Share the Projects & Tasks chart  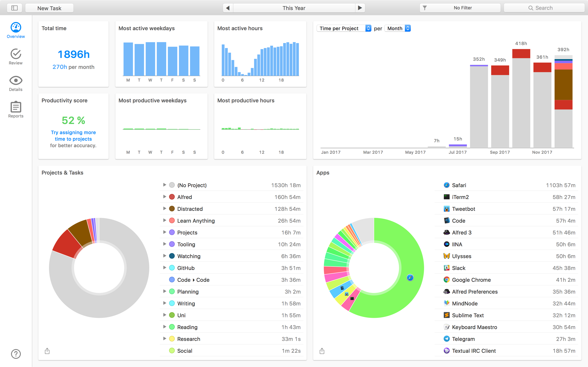tap(47, 351)
